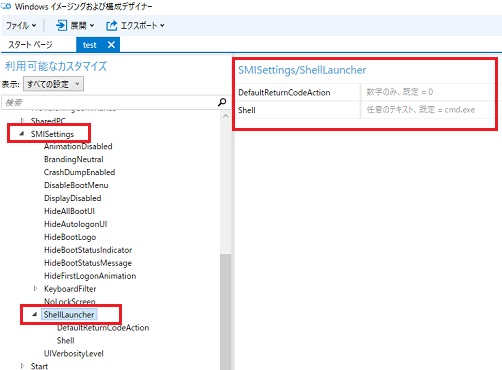Click the Shell value field
The image size is (502, 370).
428,110
